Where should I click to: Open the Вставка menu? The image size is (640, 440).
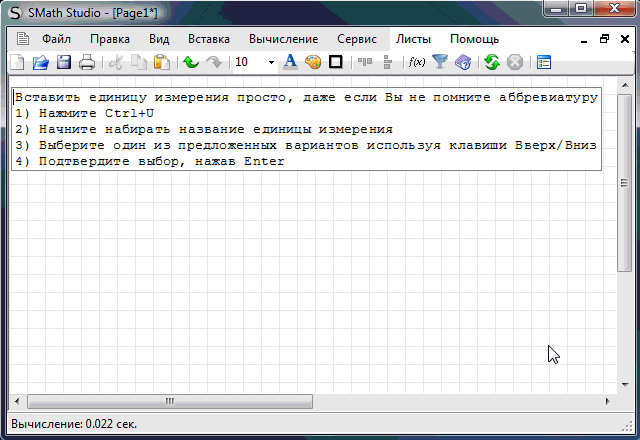coord(209,39)
